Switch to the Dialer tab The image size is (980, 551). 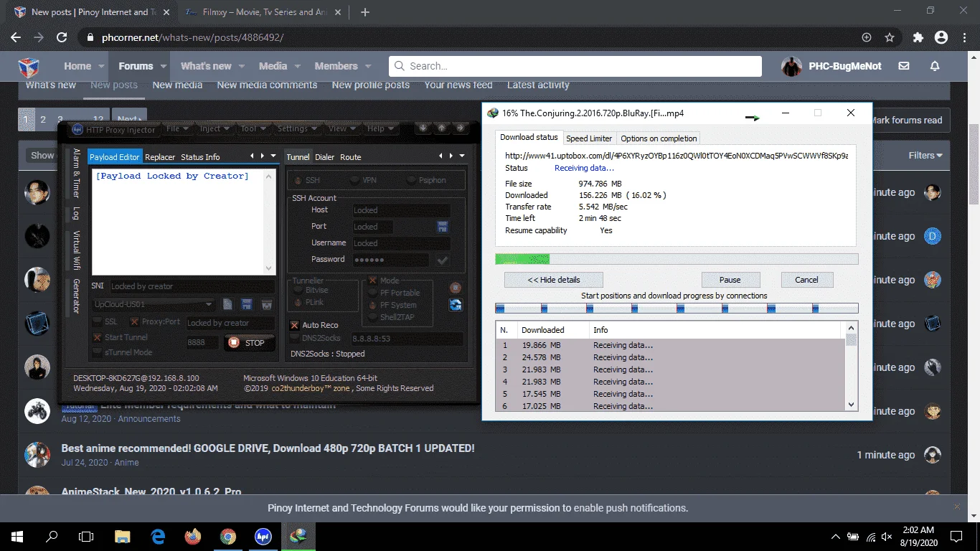tap(324, 157)
